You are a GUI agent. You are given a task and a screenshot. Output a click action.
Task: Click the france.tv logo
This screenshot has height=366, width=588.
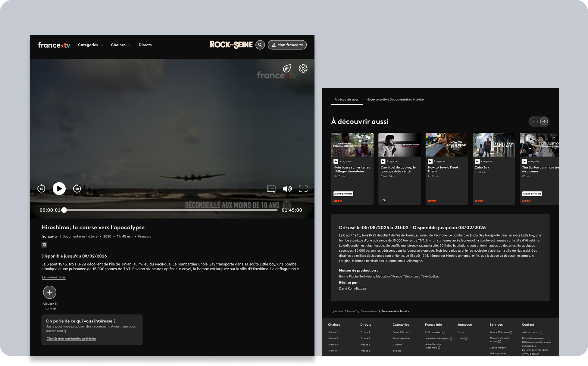pos(54,45)
